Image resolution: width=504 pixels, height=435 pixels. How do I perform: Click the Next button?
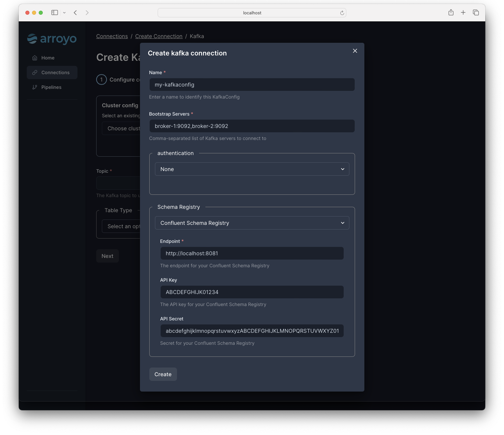[107, 256]
